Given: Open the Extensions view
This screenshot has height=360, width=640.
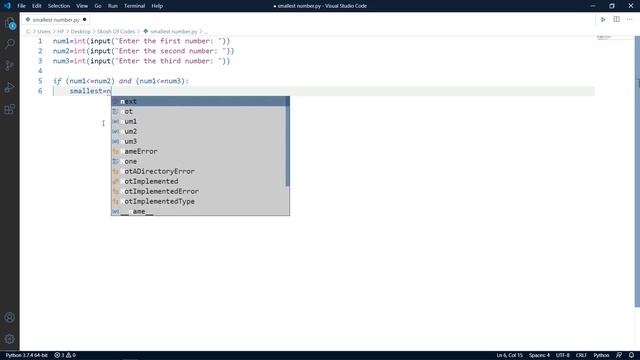Looking at the screenshot, I should click(10, 109).
